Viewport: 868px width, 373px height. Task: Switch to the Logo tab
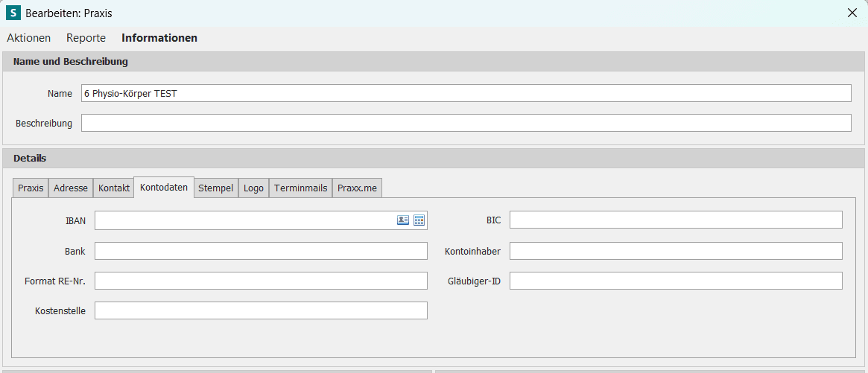(253, 188)
